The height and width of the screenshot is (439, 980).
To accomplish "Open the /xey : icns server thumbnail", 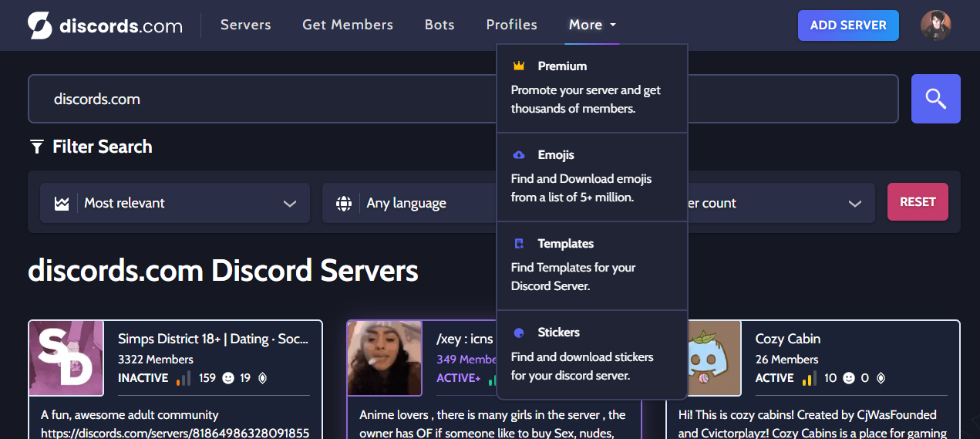I will click(x=385, y=359).
